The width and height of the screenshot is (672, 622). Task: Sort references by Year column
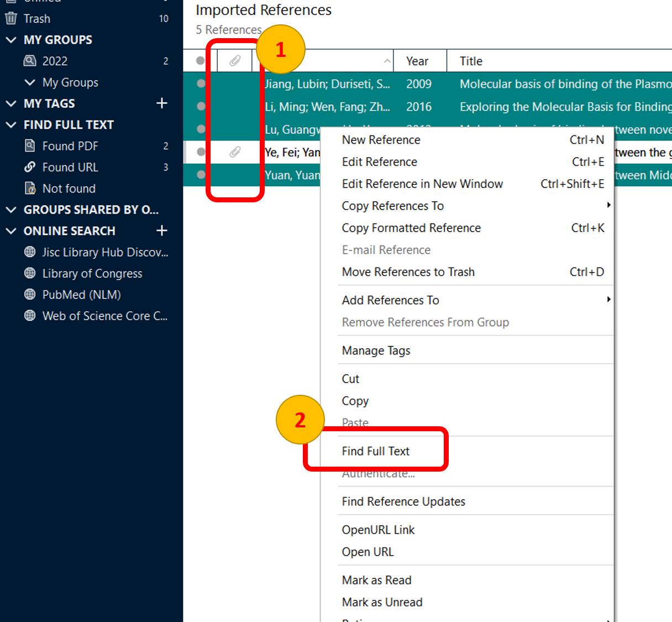[420, 61]
